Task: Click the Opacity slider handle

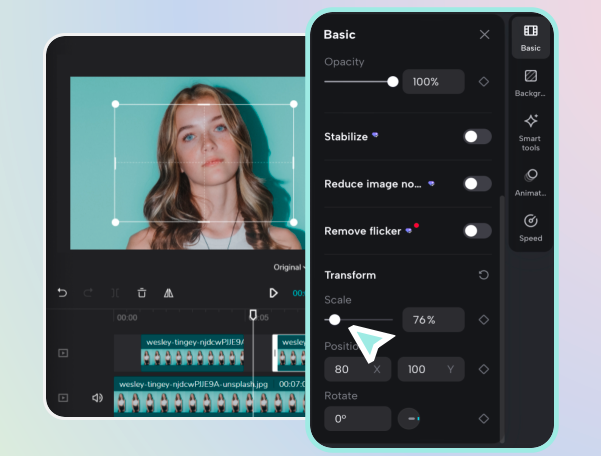Action: (x=392, y=82)
